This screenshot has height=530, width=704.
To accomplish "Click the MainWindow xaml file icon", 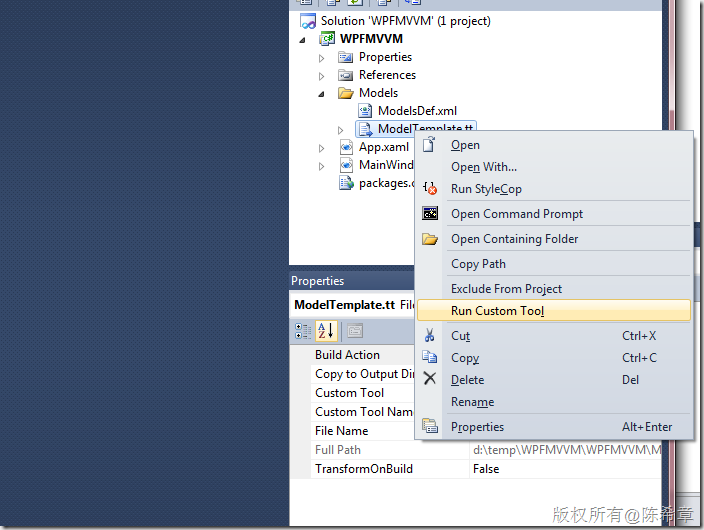I will (346, 165).
